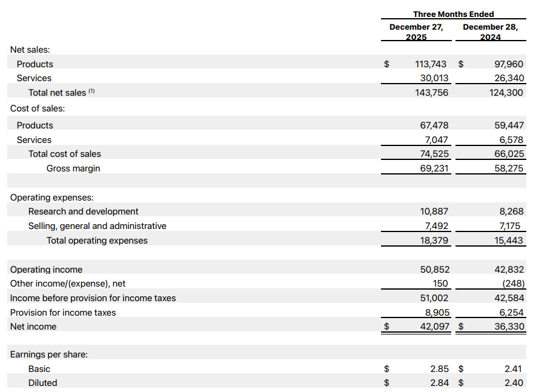Select the "Earnings per share:" label
This screenshot has height=392, width=533.
pos(49,354)
